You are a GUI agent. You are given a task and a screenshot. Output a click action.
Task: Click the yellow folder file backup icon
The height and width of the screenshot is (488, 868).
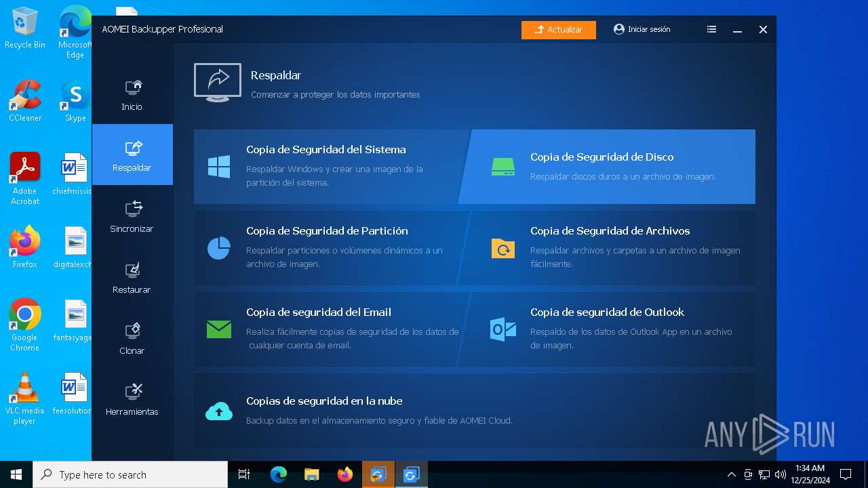click(503, 248)
